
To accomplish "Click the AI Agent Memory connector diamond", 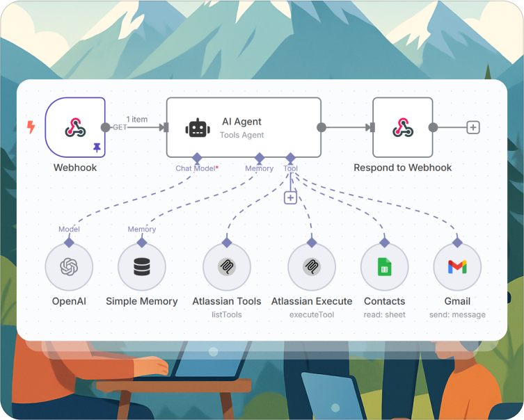I will tap(259, 158).
